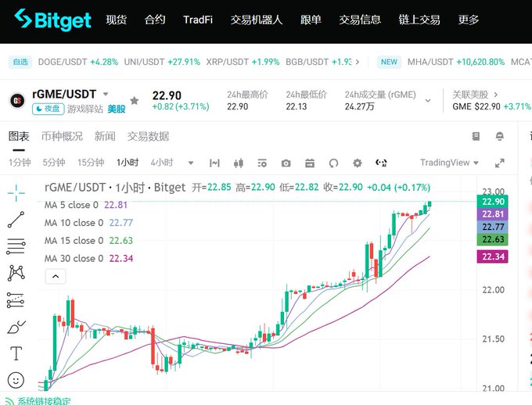Image resolution: width=532 pixels, height=405 pixels.
Task: Open the indicator templates list icon
Action: point(262,163)
